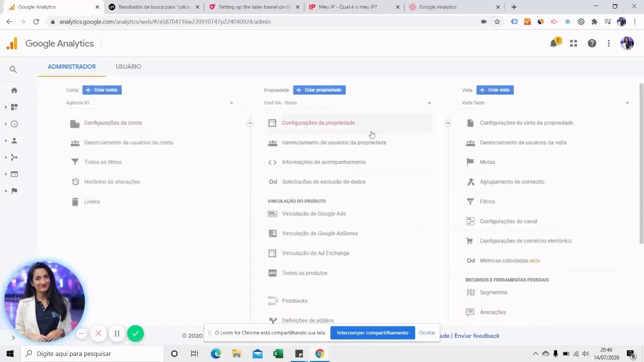Bookmark this page with star icon
Image resolution: width=644 pixels, height=362 pixels.
coord(497,22)
